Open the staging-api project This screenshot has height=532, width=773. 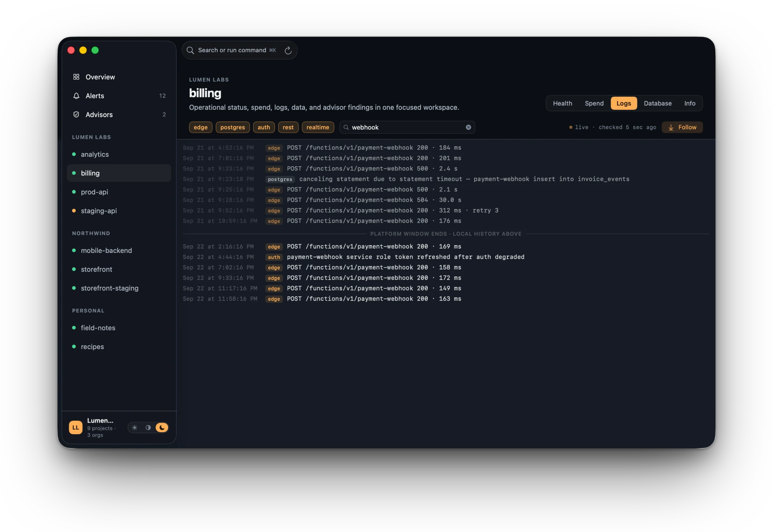coord(119,211)
